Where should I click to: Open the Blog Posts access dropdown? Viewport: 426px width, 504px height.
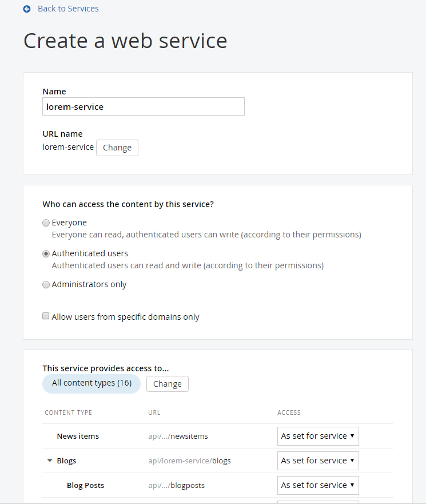(318, 485)
